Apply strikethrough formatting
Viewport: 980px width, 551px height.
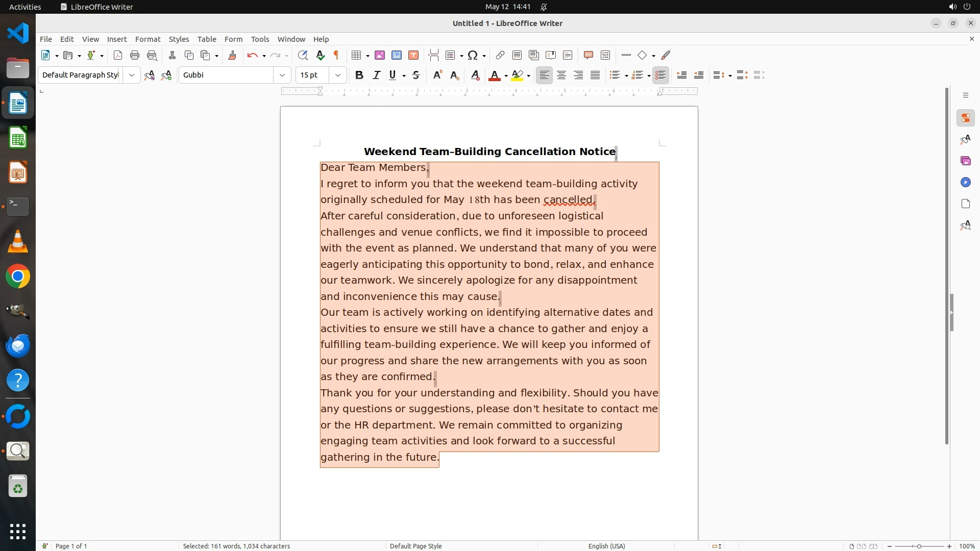(416, 75)
